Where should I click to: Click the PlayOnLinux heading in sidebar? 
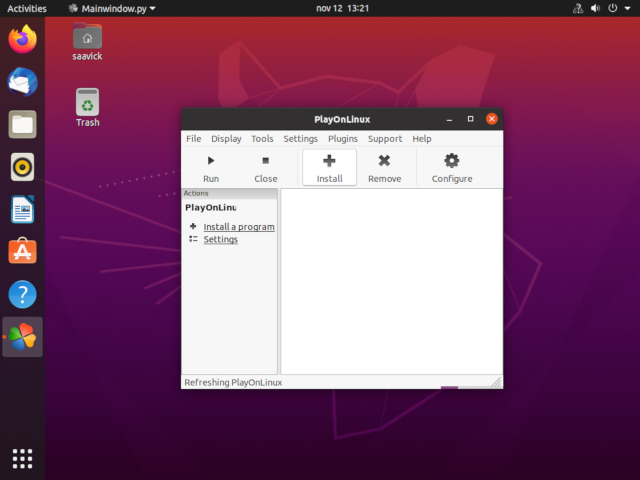(x=211, y=207)
